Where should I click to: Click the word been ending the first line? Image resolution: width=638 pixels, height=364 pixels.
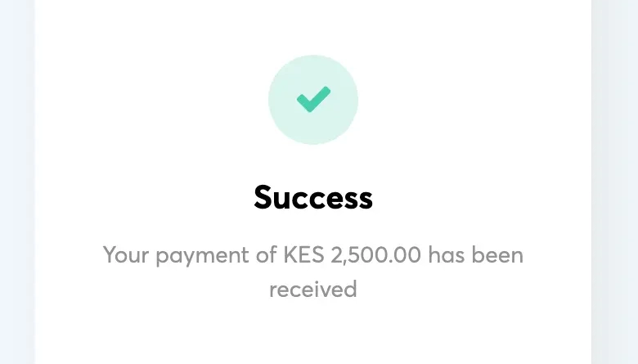(497, 255)
